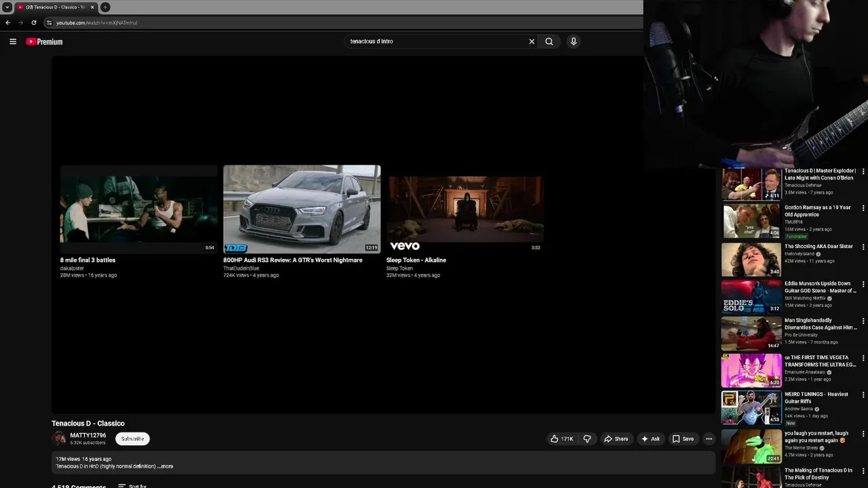This screenshot has height=488, width=868.
Task: Open Eddie Munson's Upside Down Guitar thumbnail
Action: 751,296
